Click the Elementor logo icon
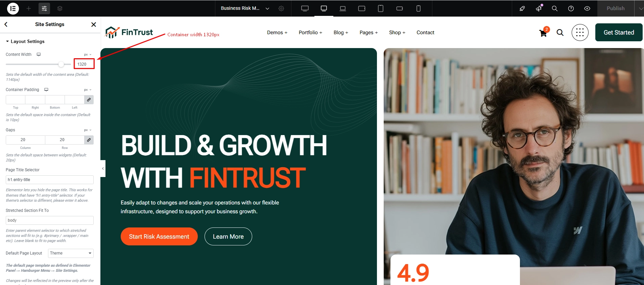 click(13, 8)
